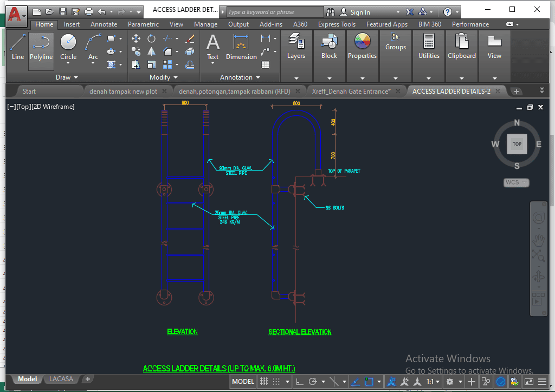Toggle object snap in status bar
Screen dimensions: 555x392
click(369, 382)
